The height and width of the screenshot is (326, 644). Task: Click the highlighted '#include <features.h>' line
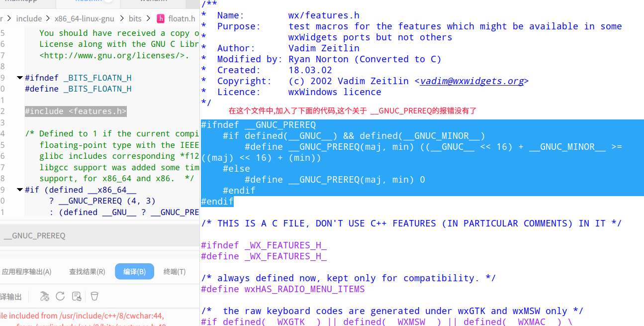tap(76, 111)
